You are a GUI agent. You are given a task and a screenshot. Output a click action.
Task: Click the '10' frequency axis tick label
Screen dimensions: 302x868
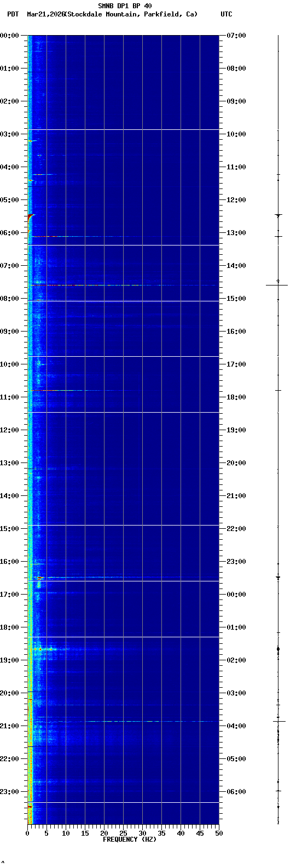click(66, 833)
